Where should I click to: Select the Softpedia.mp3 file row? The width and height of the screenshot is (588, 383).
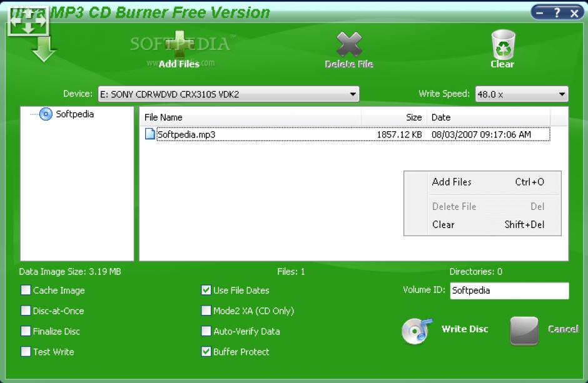pos(347,134)
